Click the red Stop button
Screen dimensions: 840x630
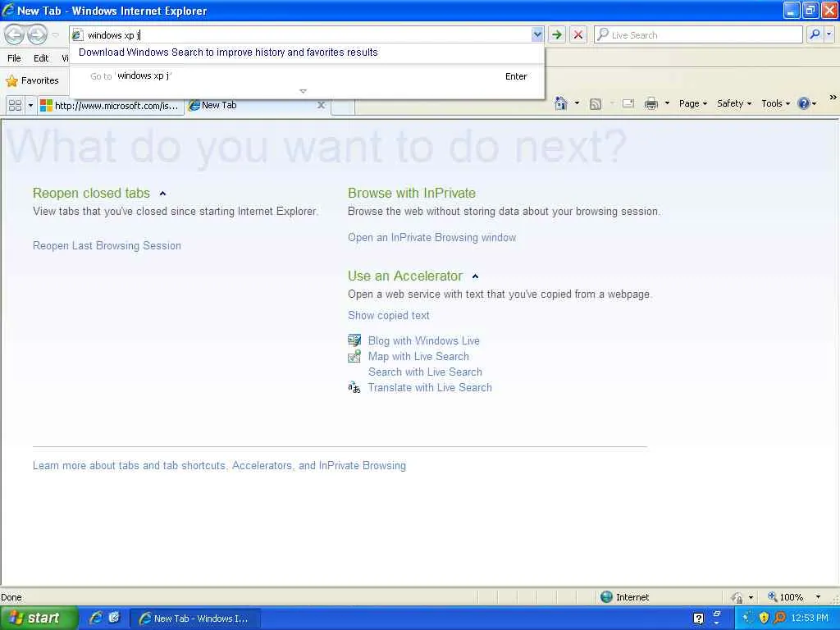[578, 34]
